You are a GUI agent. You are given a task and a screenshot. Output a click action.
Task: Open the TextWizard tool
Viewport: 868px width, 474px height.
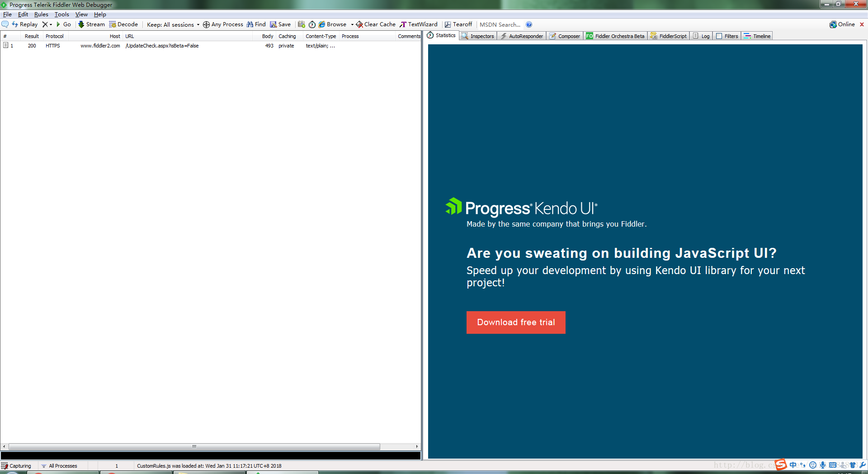(x=419, y=24)
